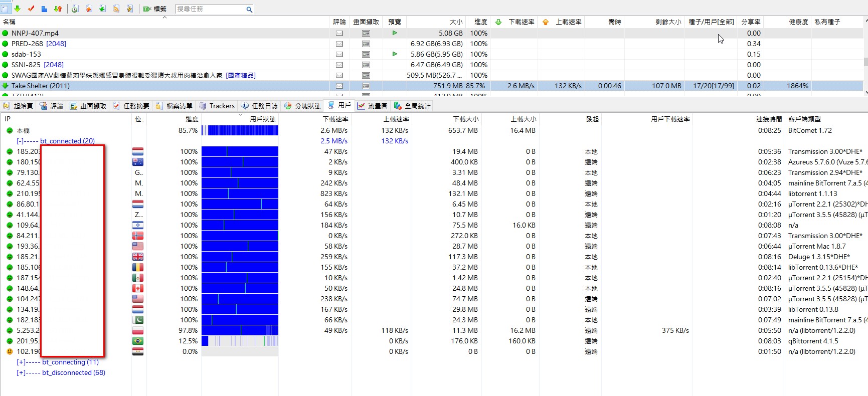
Task: Click the [2048] link beside PRED-268
Action: (56, 44)
